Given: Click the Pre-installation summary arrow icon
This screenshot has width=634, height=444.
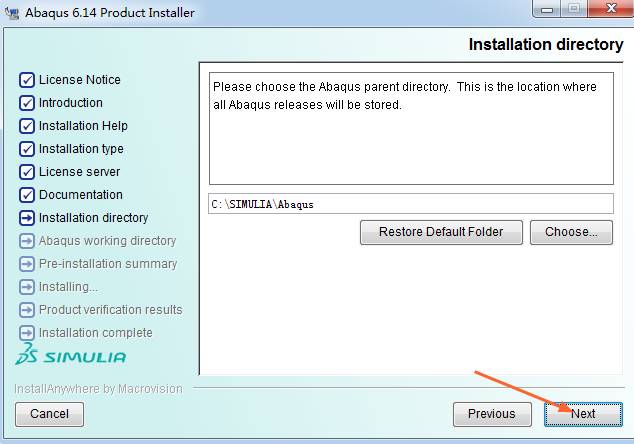Looking at the screenshot, I should (x=27, y=264).
